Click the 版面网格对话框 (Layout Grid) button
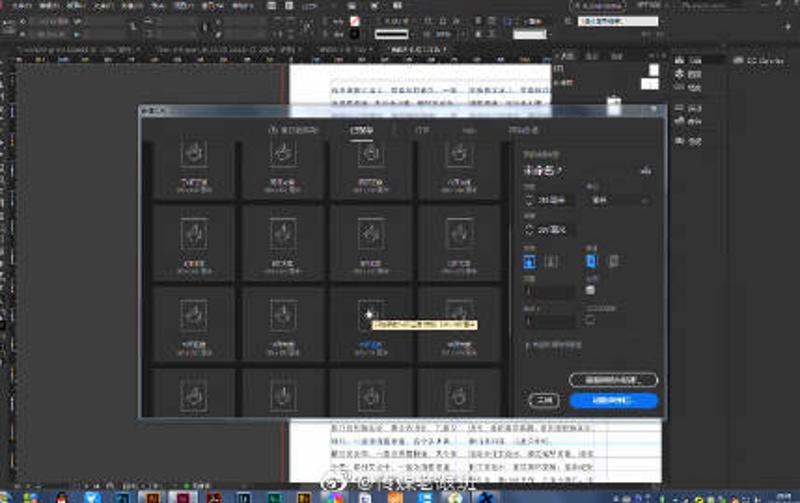 click(x=613, y=380)
